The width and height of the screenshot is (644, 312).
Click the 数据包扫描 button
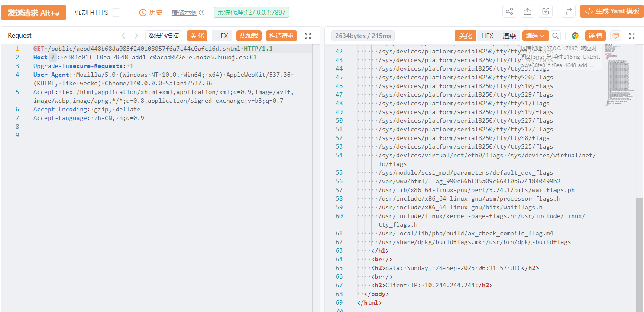click(x=164, y=36)
